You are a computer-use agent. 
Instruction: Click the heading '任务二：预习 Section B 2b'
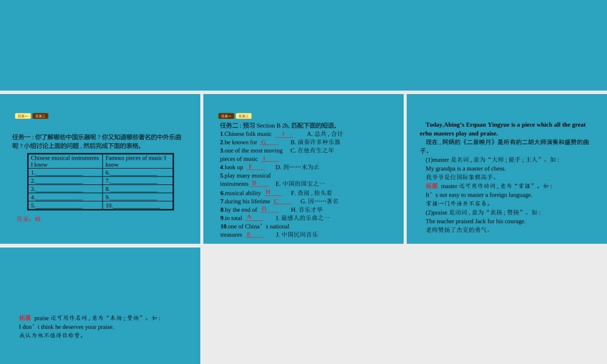pyautogui.click(x=279, y=126)
